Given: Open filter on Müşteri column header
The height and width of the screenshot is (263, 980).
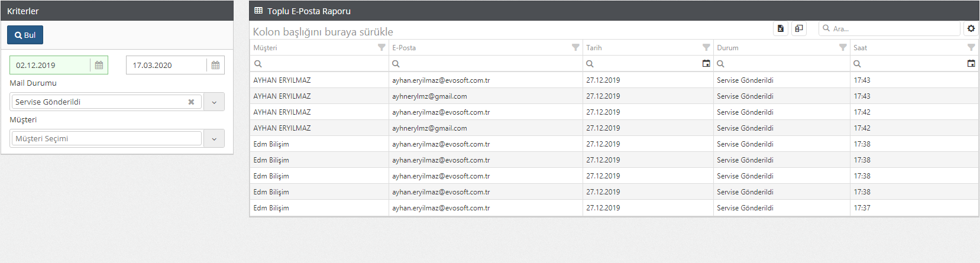Looking at the screenshot, I should pyautogui.click(x=381, y=47).
